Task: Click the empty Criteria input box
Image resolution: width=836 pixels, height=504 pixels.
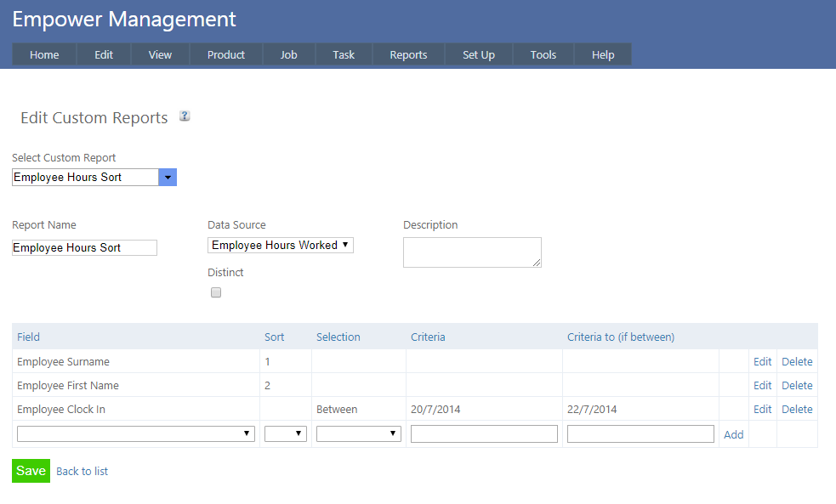Action: (x=484, y=433)
